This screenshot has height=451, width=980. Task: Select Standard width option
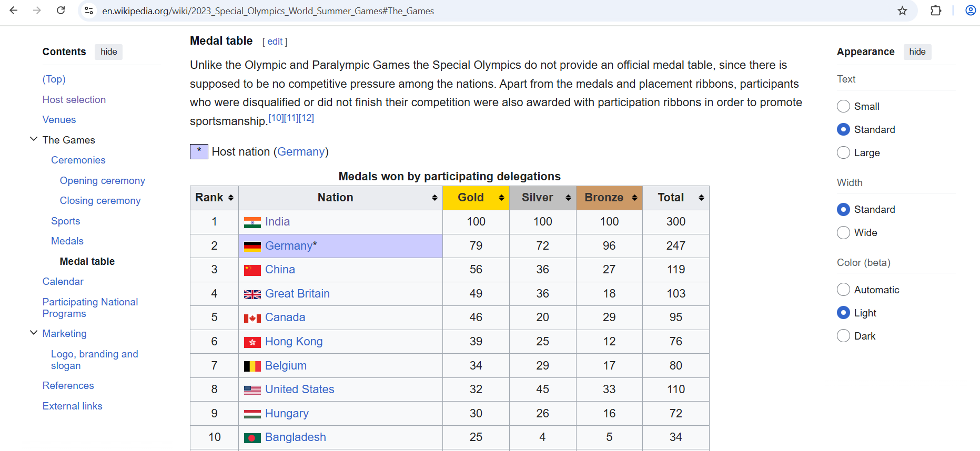point(843,209)
